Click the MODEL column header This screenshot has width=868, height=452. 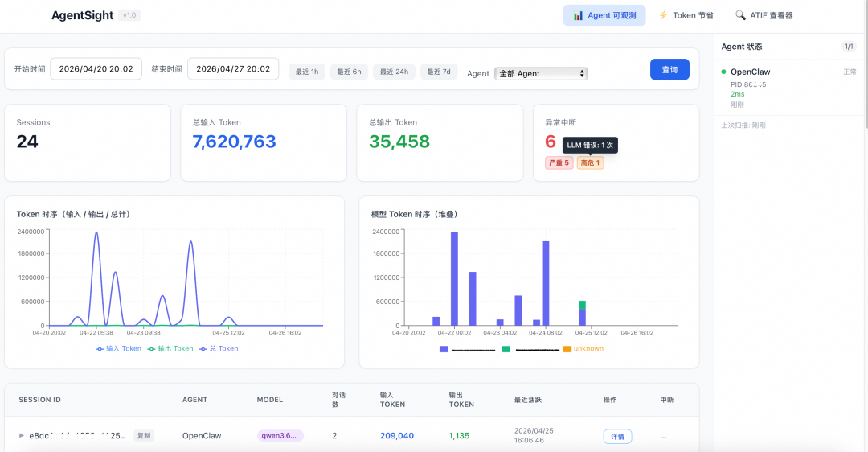tap(269, 400)
